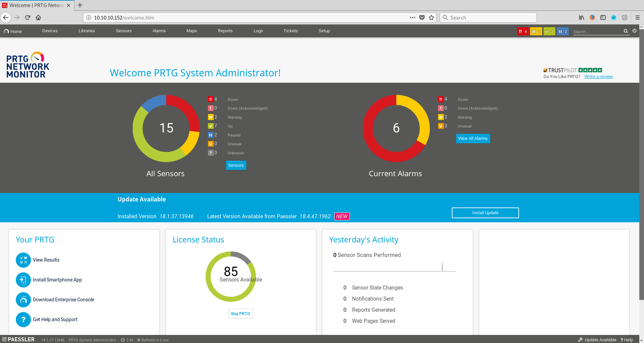Click Unusual icon in Current Alarms legend

441,126
